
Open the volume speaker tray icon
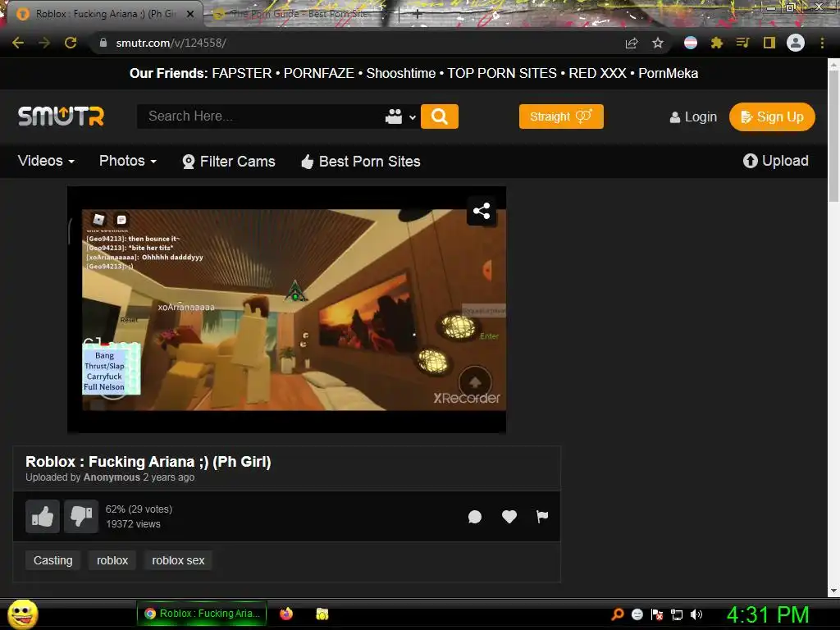tap(696, 614)
